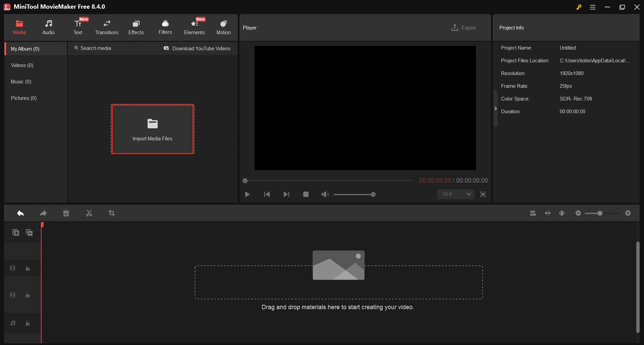Switch to the Transitions tab
Viewport: 644px width, 345px height.
coord(107,27)
